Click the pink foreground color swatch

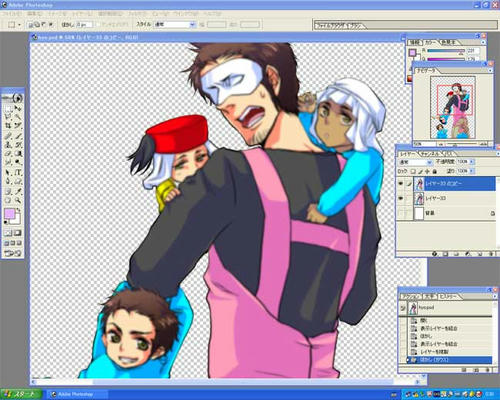(10, 213)
